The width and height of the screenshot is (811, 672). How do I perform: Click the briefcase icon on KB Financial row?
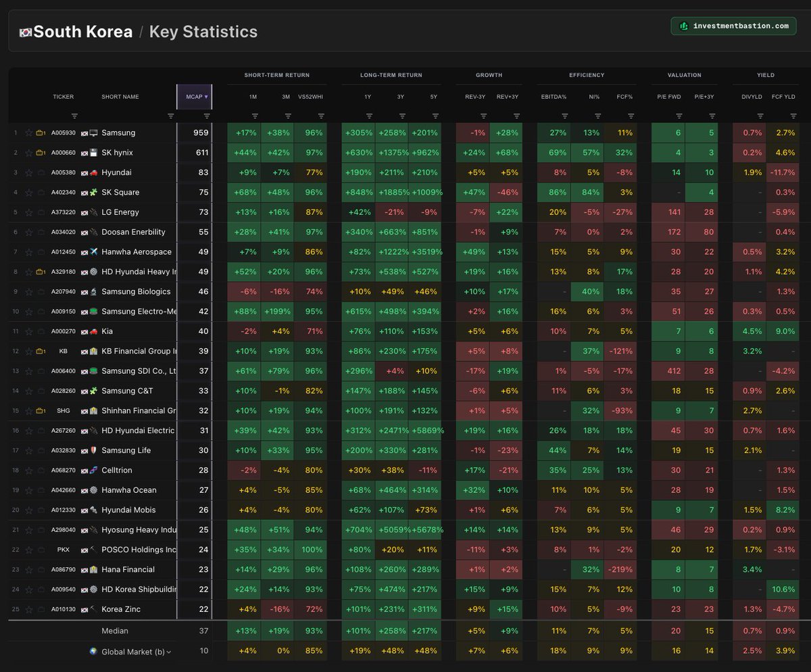[40, 352]
